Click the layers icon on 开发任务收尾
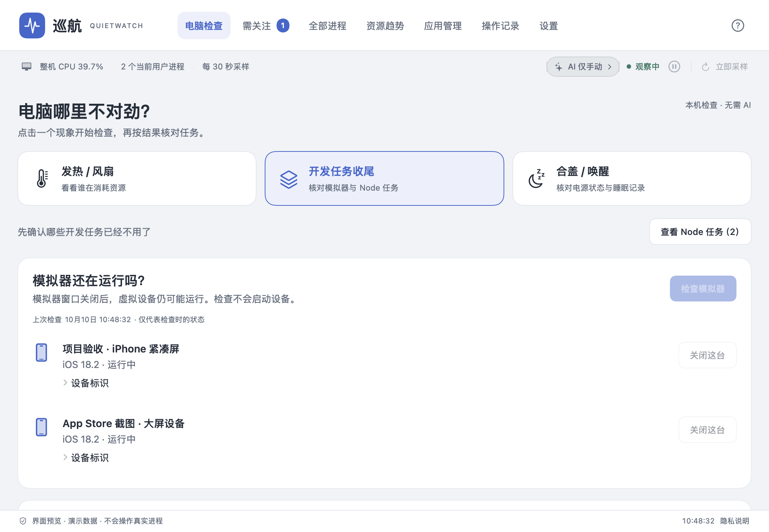This screenshot has height=532, width=769. (x=289, y=180)
